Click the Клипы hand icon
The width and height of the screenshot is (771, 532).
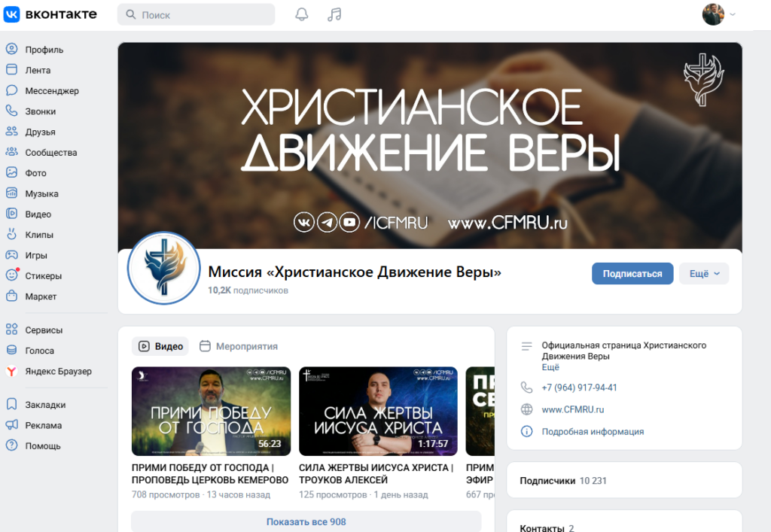click(x=12, y=234)
